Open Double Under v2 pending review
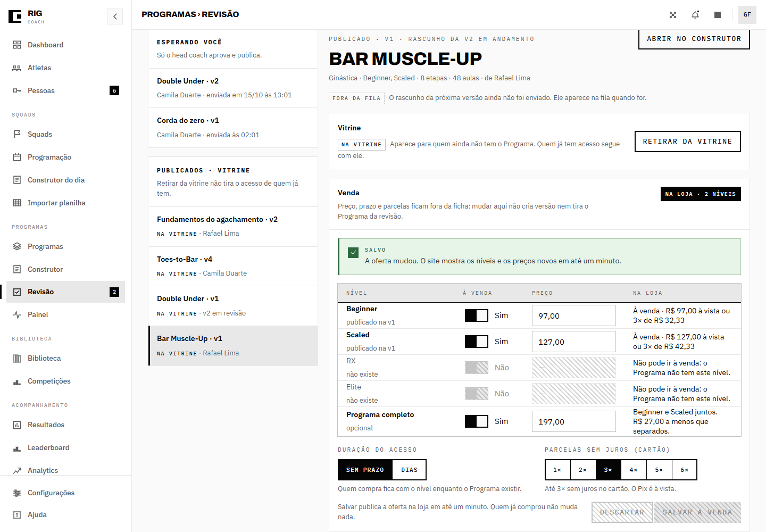 tap(233, 88)
